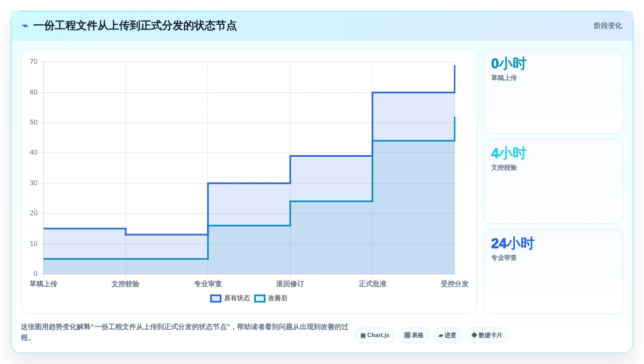644x364 pixels.
Task: Click the 正式批准 x-axis label
Action: (x=373, y=283)
